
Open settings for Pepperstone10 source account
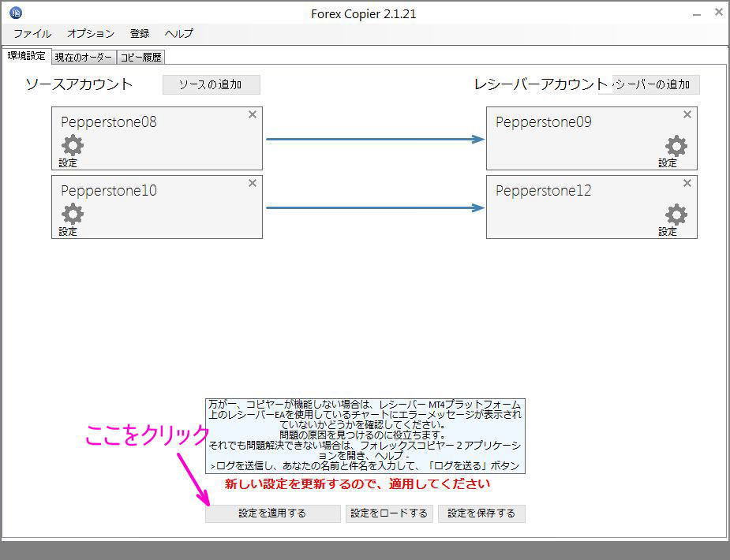(x=70, y=215)
